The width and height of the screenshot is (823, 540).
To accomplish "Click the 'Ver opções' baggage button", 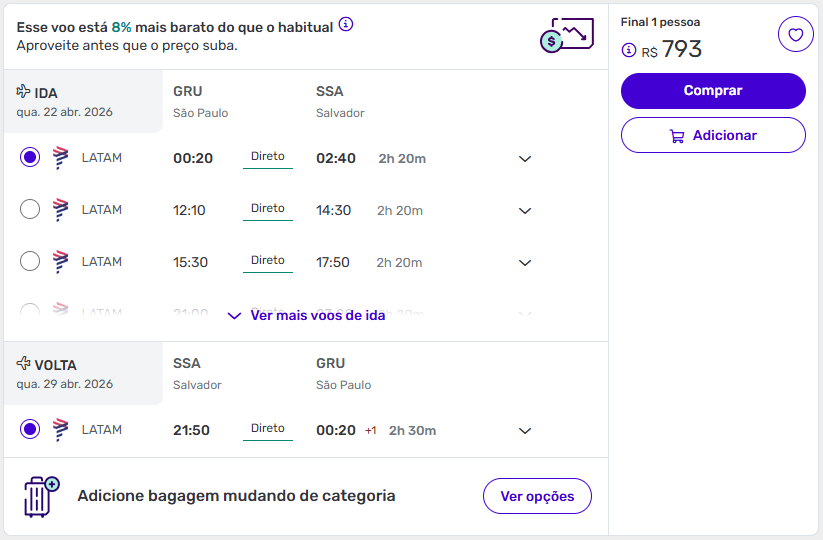I will (537, 496).
